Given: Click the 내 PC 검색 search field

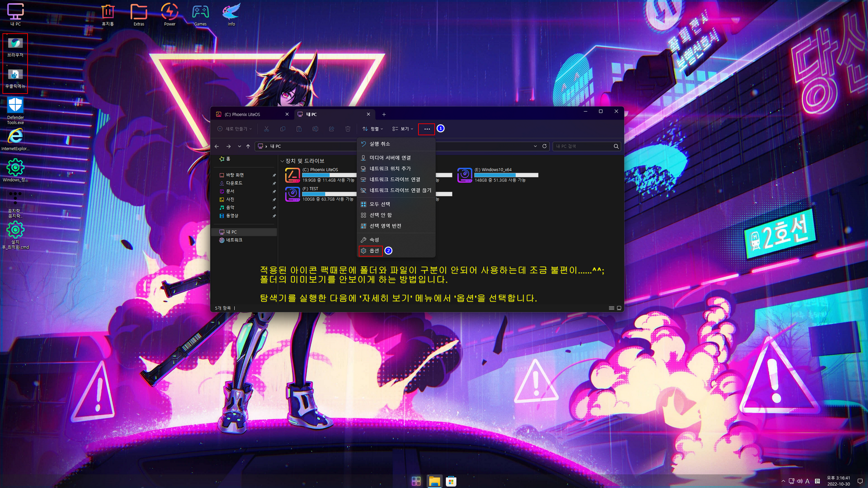Looking at the screenshot, I should tap(582, 147).
